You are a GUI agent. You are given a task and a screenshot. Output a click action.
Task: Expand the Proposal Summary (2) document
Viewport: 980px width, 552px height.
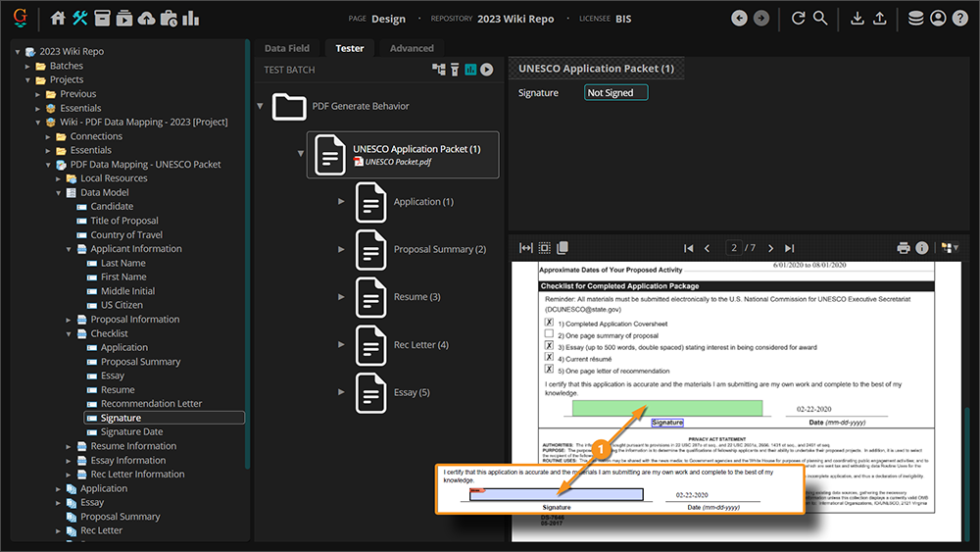click(342, 249)
